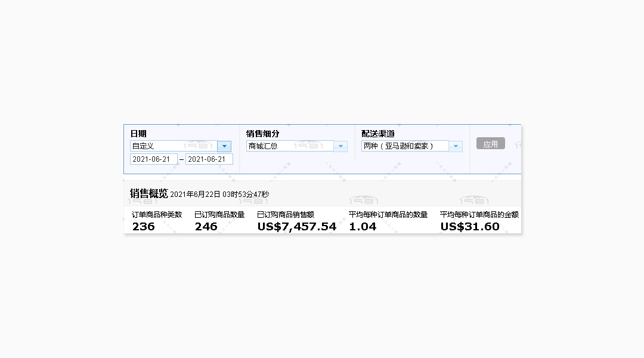
Task: Open the 配送渠道 dropdown arrow
Action: click(456, 146)
